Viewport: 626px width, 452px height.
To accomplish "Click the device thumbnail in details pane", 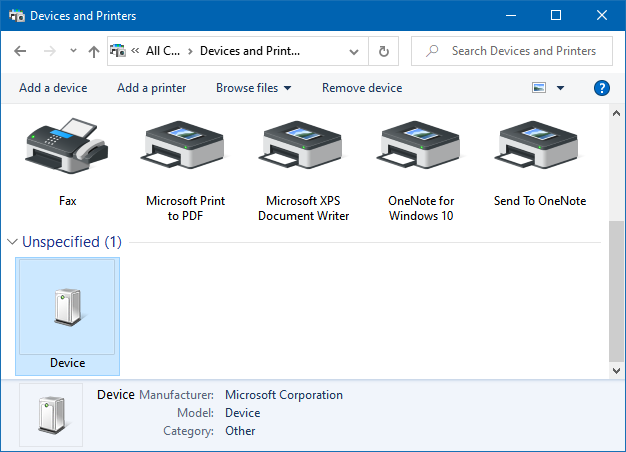I will click(x=51, y=415).
